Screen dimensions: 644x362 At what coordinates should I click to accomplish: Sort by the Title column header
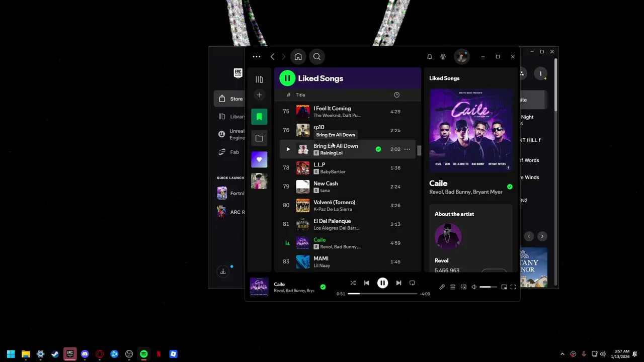point(300,95)
